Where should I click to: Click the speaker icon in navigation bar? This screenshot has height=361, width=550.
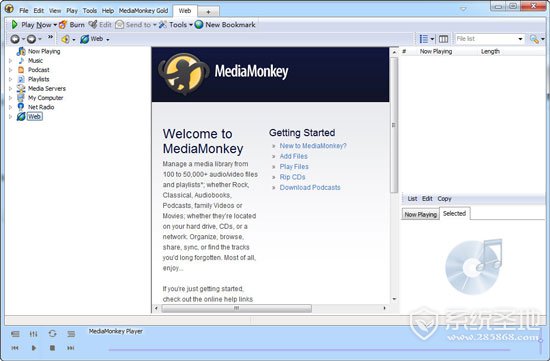point(65,39)
